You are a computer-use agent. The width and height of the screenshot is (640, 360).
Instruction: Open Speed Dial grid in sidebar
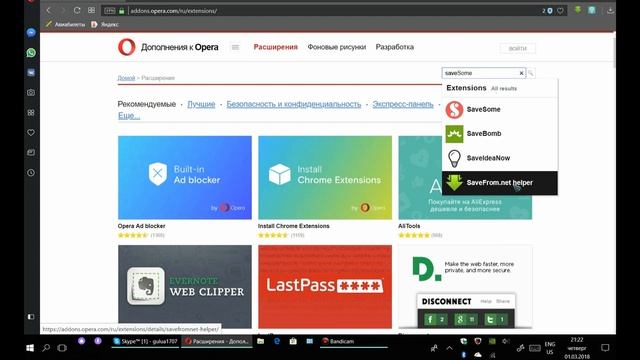(31, 113)
